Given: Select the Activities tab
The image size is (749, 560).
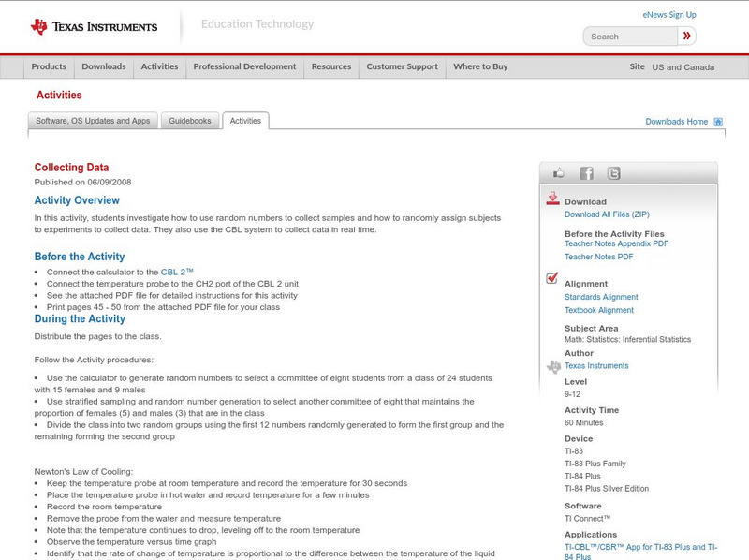Looking at the screenshot, I should pos(245,121).
